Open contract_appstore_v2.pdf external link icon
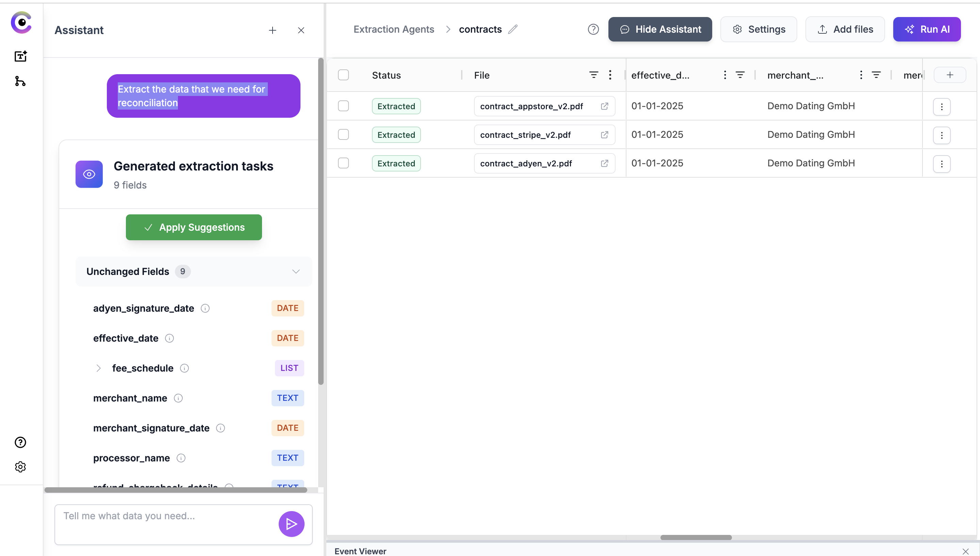The width and height of the screenshot is (980, 556). (604, 106)
